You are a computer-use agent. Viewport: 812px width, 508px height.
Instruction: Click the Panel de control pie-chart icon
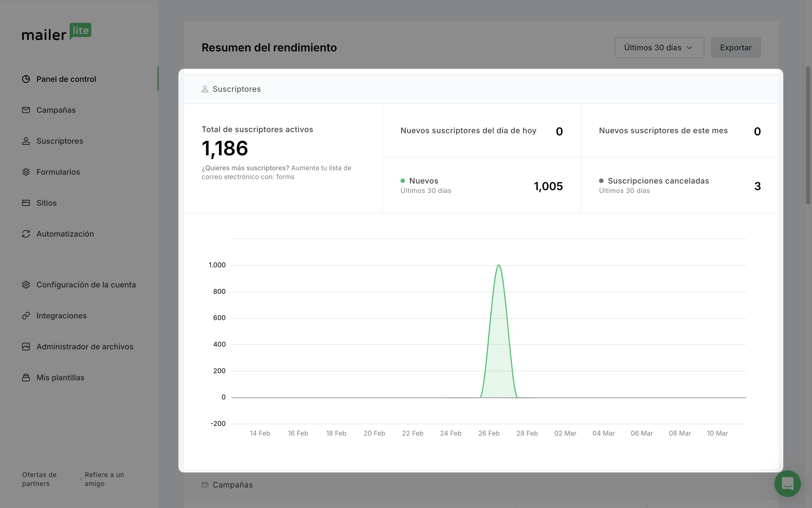click(26, 79)
